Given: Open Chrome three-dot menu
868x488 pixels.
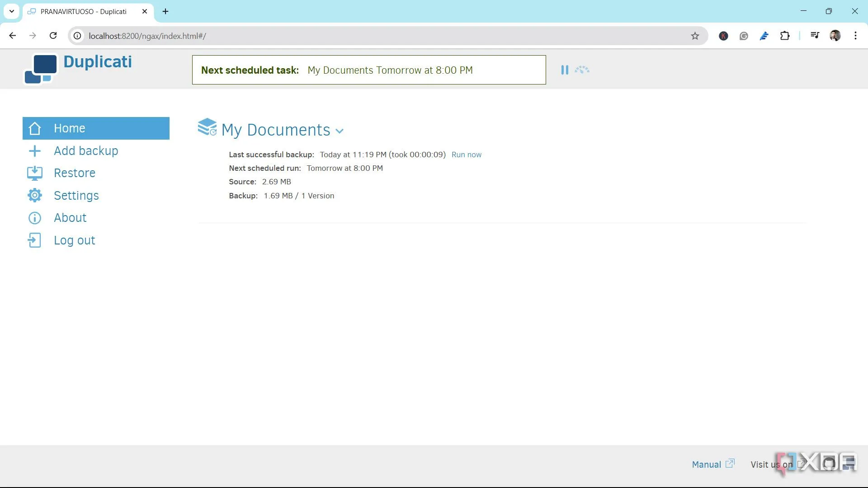Looking at the screenshot, I should coord(855,36).
